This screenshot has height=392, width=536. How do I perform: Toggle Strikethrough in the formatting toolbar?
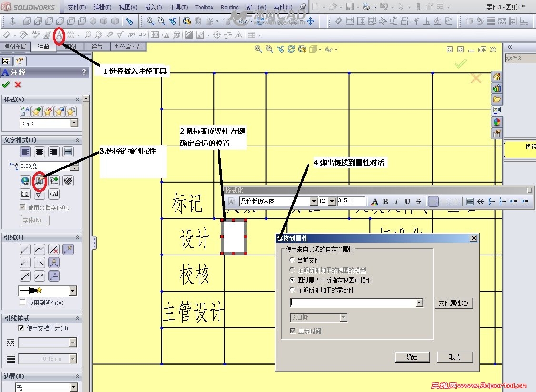click(x=418, y=202)
